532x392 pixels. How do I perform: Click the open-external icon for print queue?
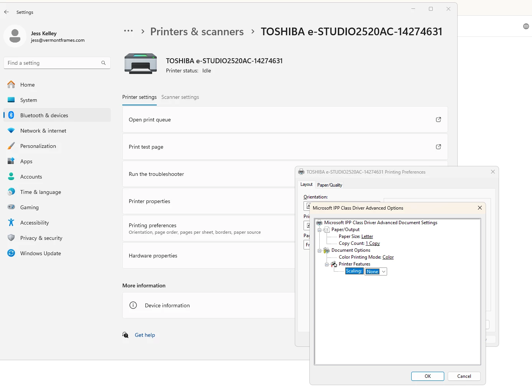438,120
